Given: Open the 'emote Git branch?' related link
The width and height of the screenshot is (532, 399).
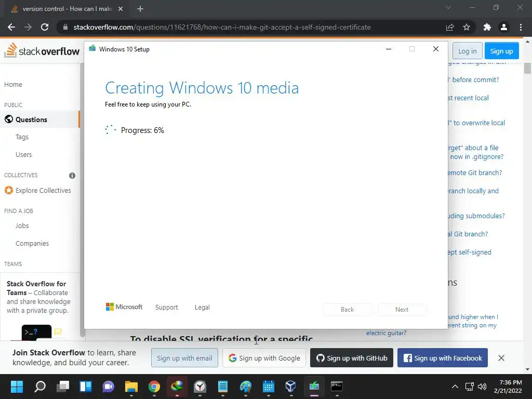Looking at the screenshot, I should [x=475, y=172].
